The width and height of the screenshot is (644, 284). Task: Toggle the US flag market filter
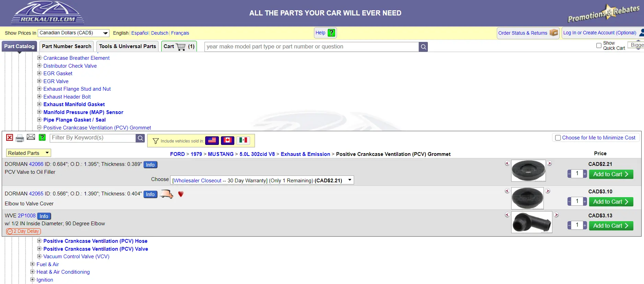click(x=212, y=140)
